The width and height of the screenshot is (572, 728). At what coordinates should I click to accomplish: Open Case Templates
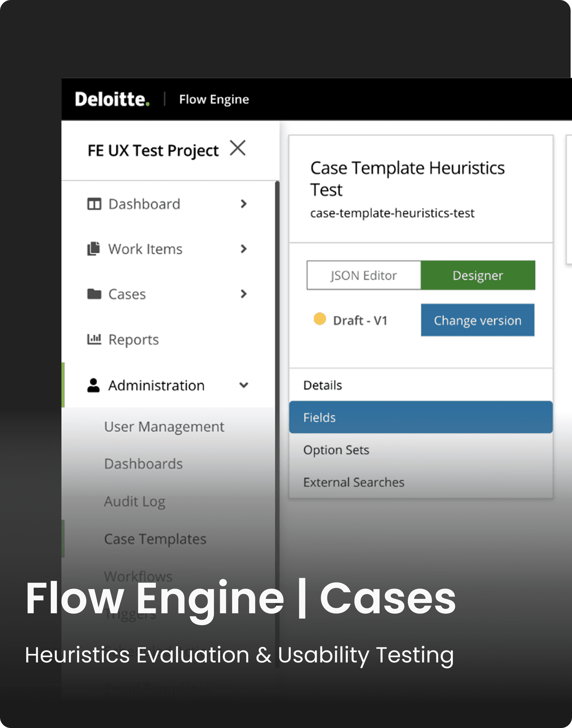pos(155,540)
